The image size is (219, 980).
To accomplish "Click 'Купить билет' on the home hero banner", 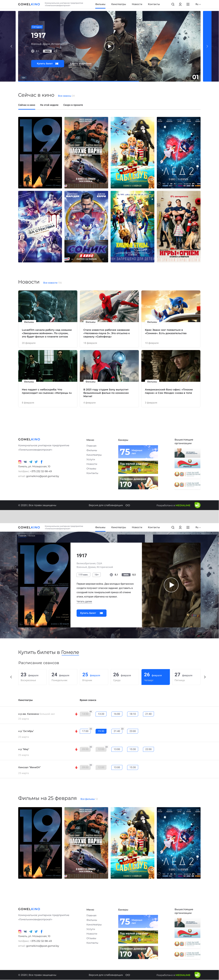I will pos(47,64).
